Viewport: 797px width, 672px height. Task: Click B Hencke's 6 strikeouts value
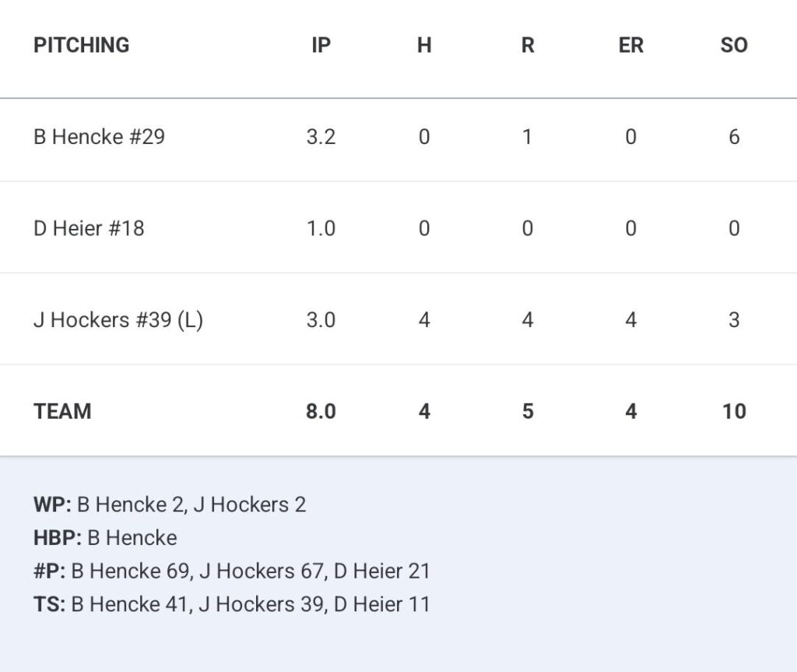click(x=734, y=137)
